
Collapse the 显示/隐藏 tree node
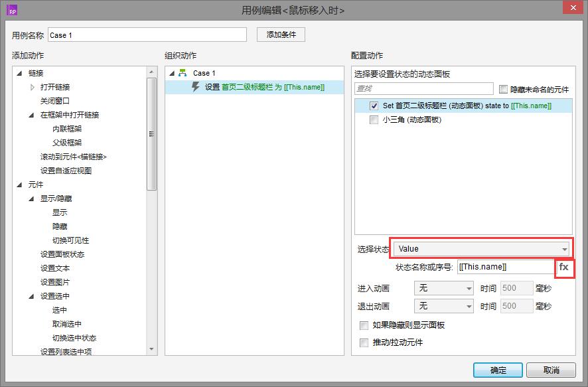(x=31, y=198)
